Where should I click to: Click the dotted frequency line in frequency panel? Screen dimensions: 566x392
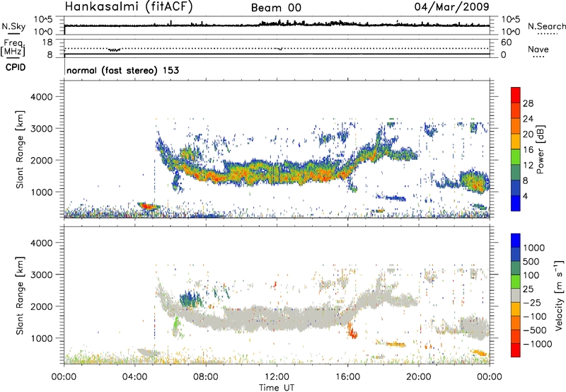click(277, 48)
